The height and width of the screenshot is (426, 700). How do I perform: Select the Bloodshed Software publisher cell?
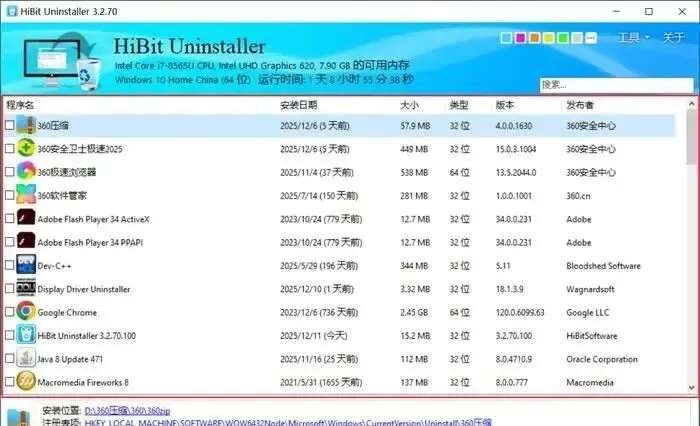tap(603, 266)
